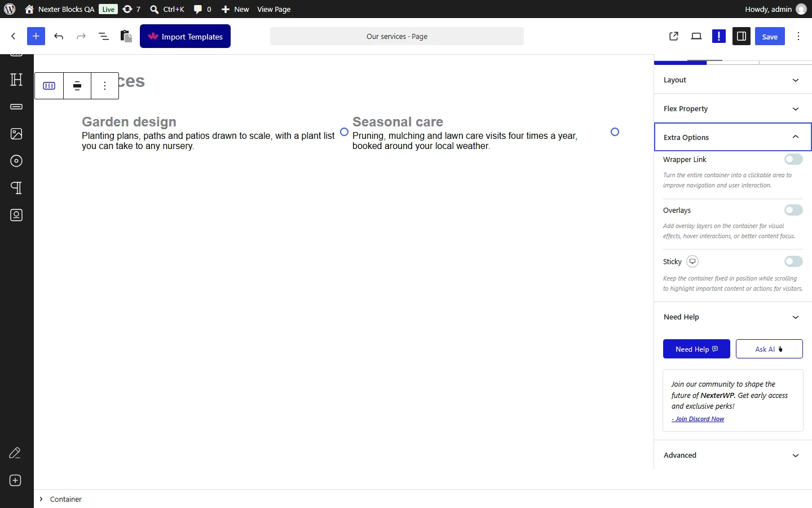Undo the last editor change
Viewport: 812px width, 508px height.
pyautogui.click(x=59, y=36)
